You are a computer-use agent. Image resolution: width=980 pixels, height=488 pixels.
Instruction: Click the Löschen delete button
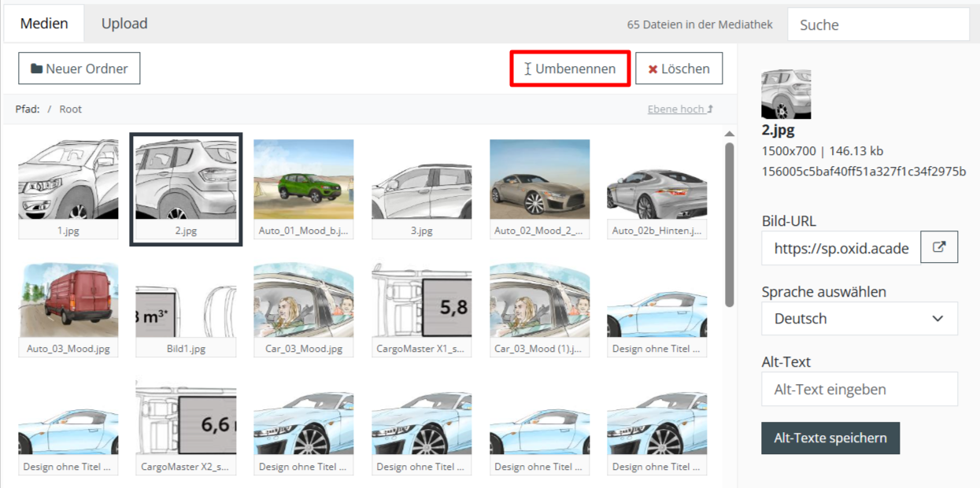click(x=679, y=68)
